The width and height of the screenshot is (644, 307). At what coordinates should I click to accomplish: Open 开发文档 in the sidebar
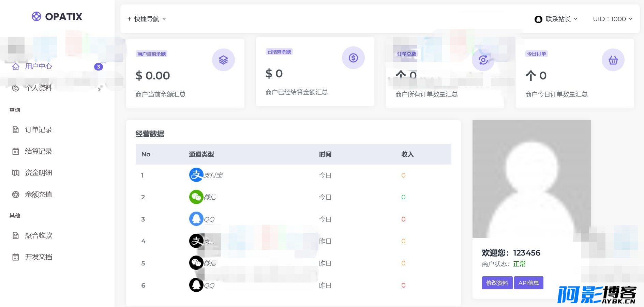pos(39,257)
